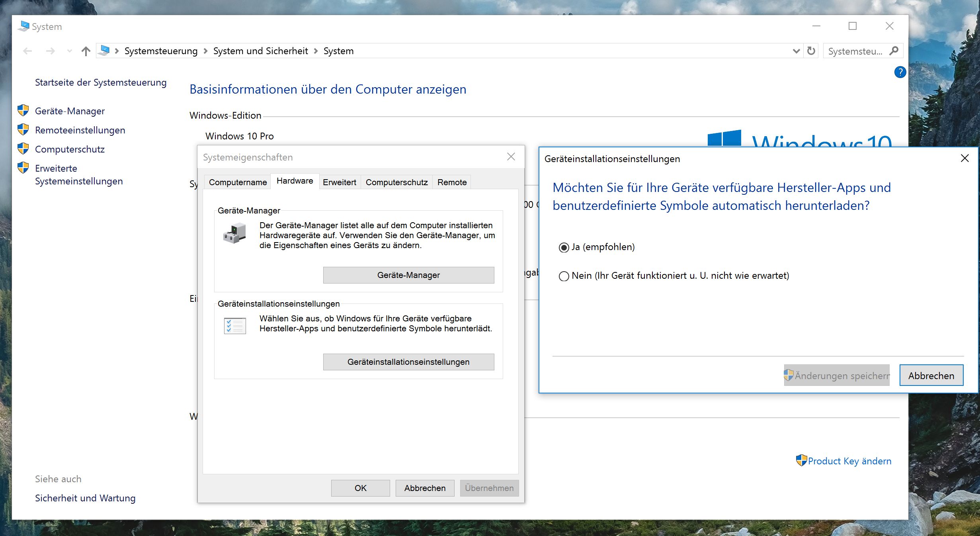Click the blue help question mark icon

pyautogui.click(x=900, y=72)
